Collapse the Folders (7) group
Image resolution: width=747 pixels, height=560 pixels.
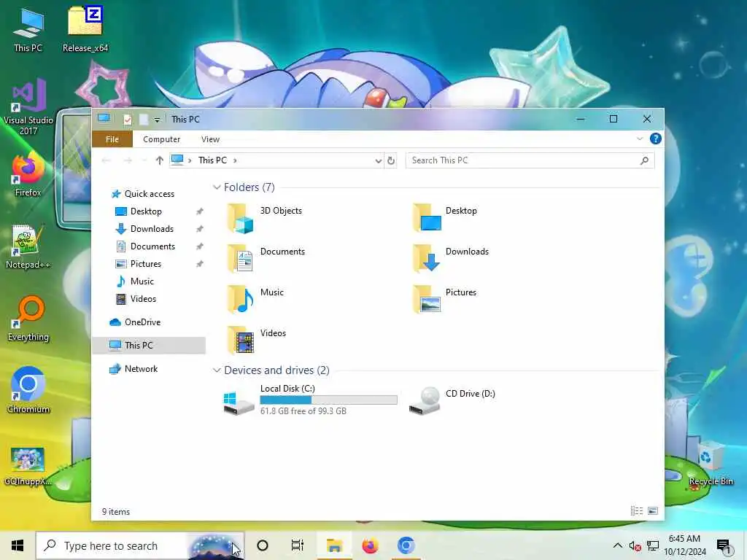click(217, 187)
